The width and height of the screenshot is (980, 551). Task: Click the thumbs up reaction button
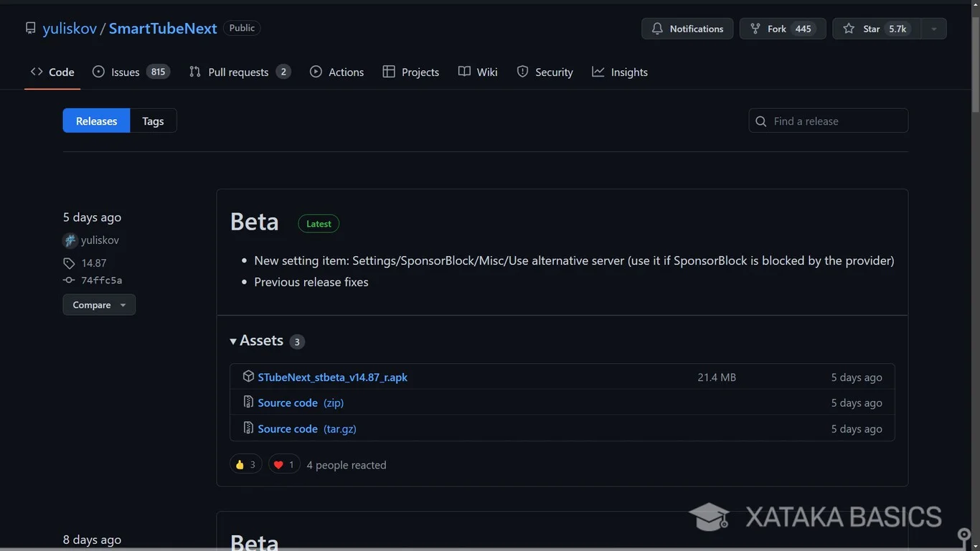(245, 465)
